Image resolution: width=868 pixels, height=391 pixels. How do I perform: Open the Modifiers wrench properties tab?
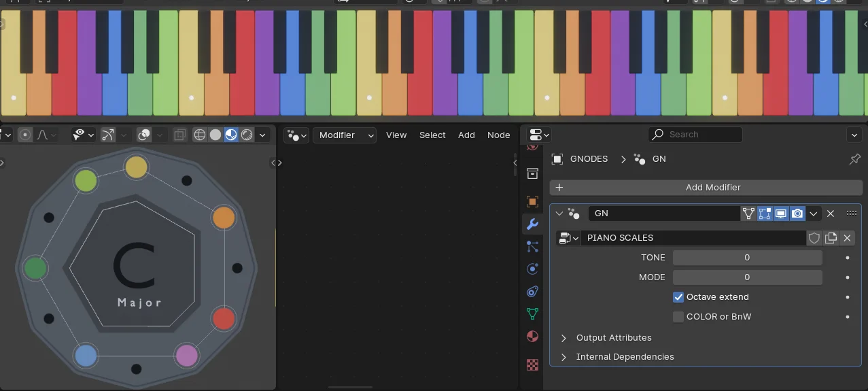coord(532,224)
